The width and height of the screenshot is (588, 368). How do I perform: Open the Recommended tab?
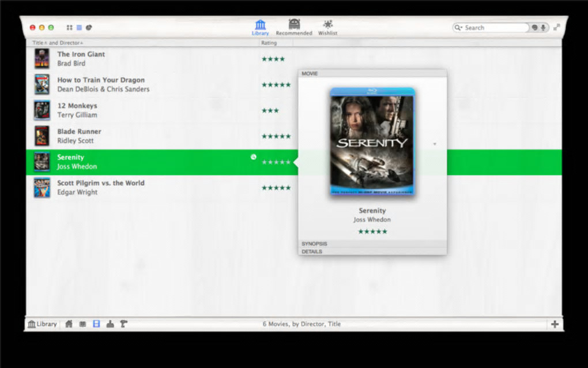point(294,28)
